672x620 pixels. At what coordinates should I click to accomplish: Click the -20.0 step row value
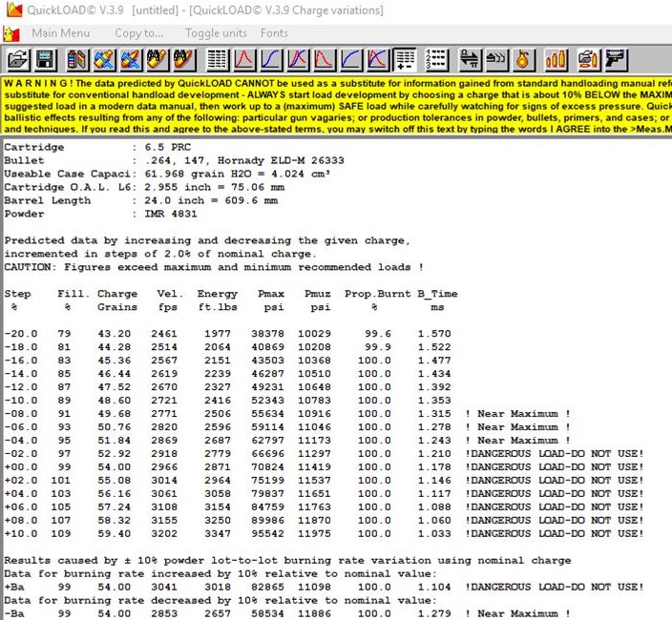[21, 334]
